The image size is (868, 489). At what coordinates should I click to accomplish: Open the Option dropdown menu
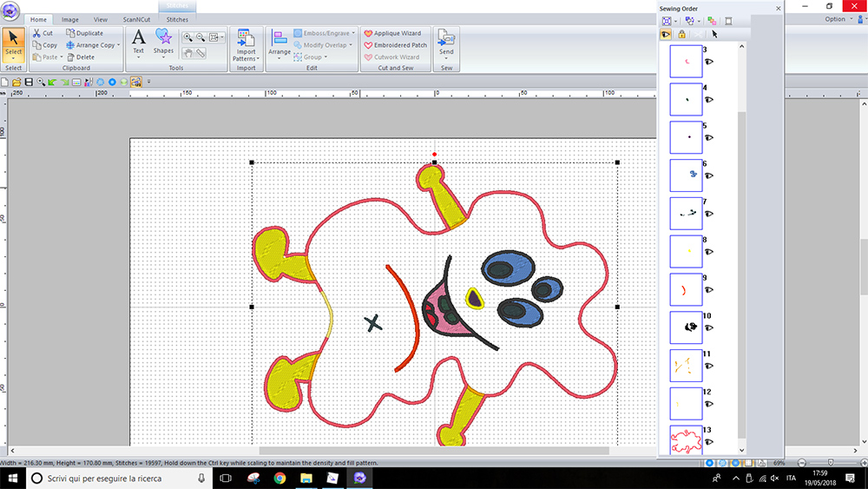pos(838,19)
